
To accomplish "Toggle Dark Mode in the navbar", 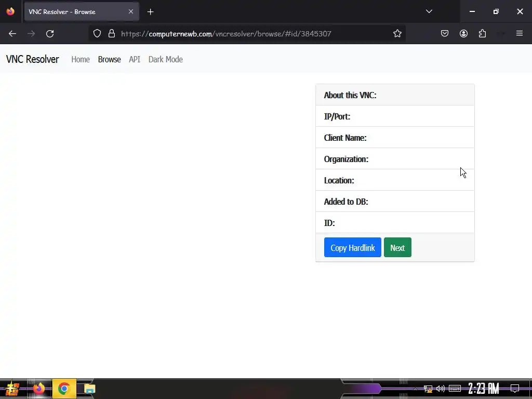I will click(166, 59).
